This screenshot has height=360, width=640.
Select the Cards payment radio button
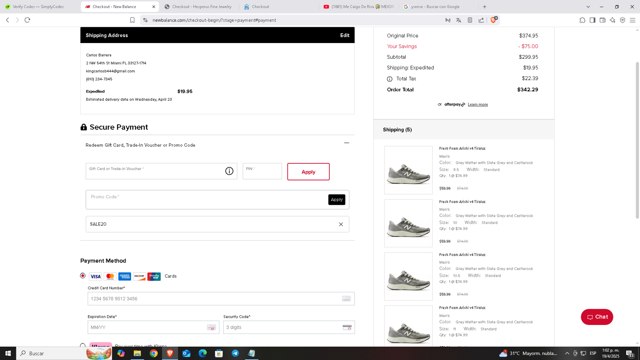pyautogui.click(x=83, y=276)
